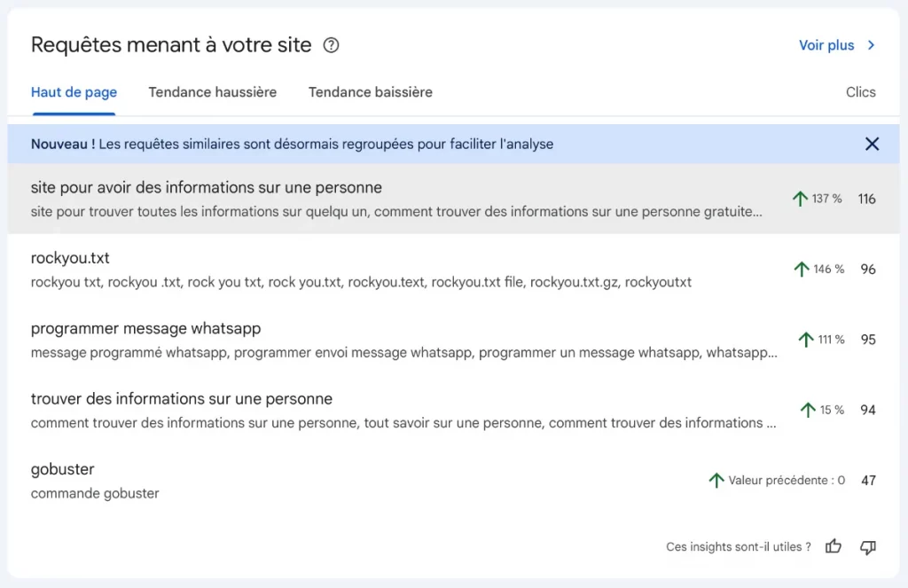Click "trouver des informations sur une personne" query
The width and height of the screenshot is (908, 588).
182,398
